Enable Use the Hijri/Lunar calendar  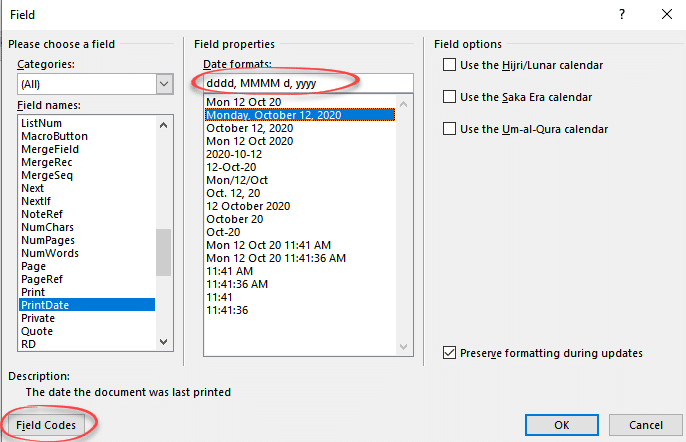tap(450, 66)
